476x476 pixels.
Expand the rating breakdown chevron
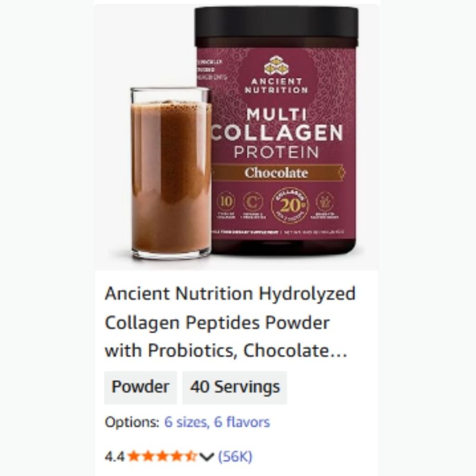[207, 456]
